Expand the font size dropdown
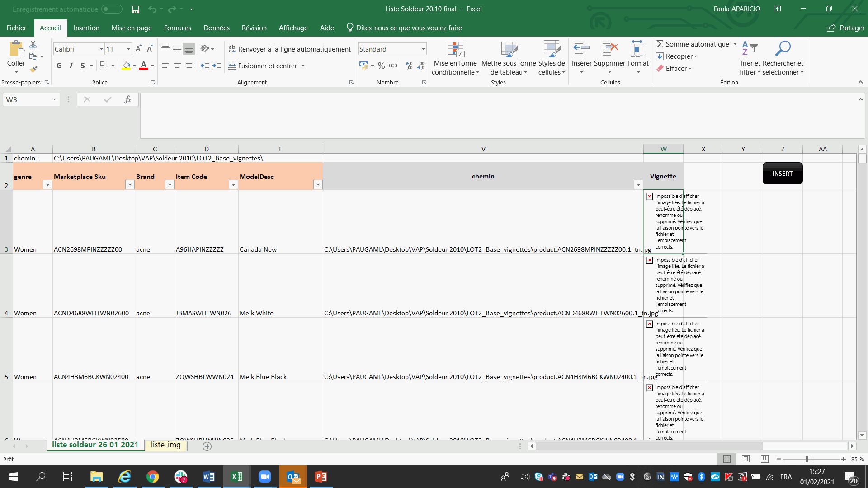The height and width of the screenshot is (488, 868). pos(128,49)
